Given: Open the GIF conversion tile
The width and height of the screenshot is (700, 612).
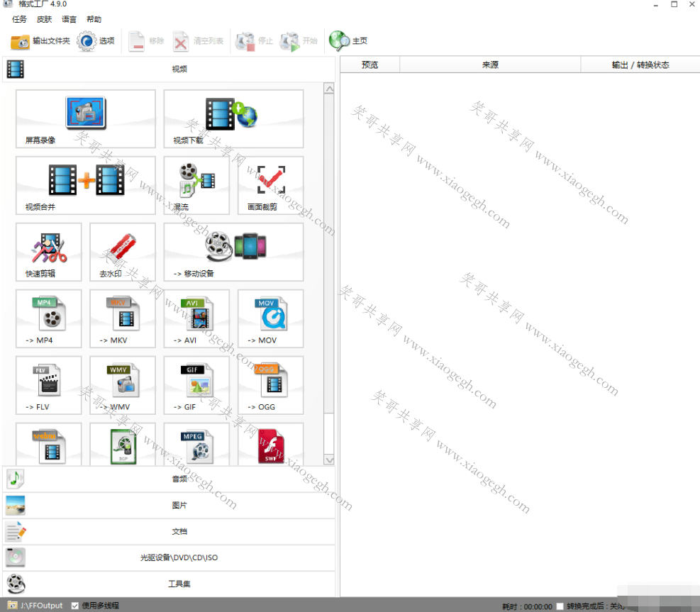Looking at the screenshot, I should coord(196,385).
